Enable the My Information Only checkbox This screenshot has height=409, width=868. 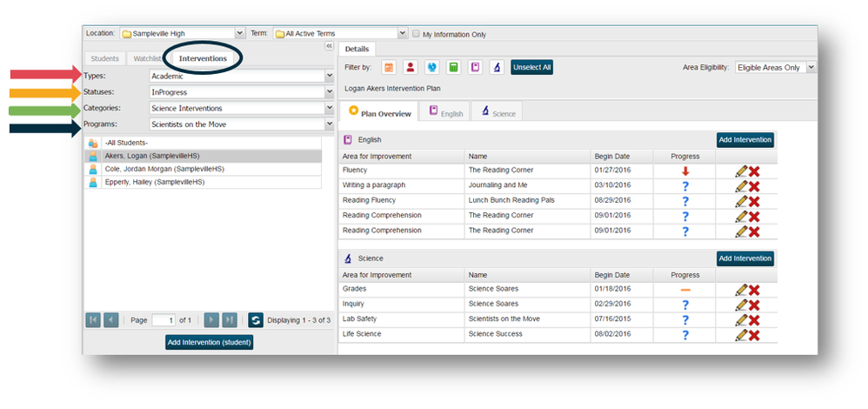coord(416,34)
